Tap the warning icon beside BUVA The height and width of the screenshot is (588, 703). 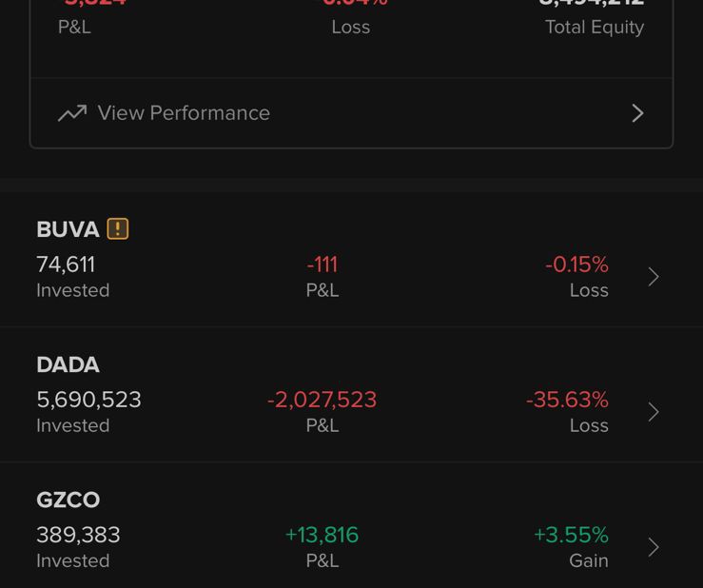pyautogui.click(x=118, y=228)
